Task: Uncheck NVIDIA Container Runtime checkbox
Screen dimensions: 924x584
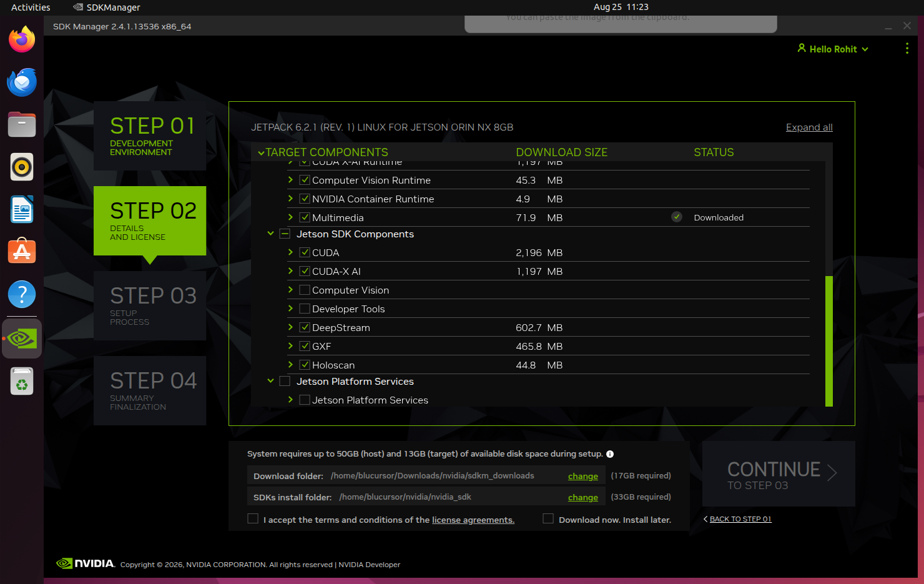Action: 305,199
